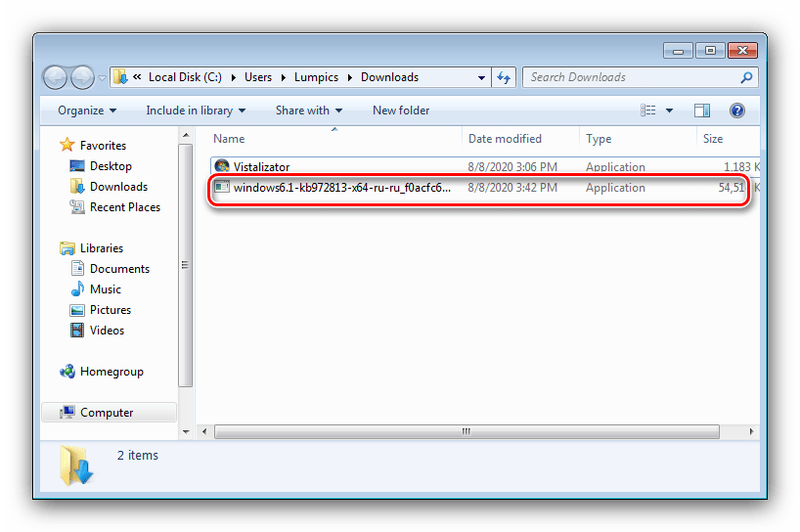Open Documents library

point(119,269)
